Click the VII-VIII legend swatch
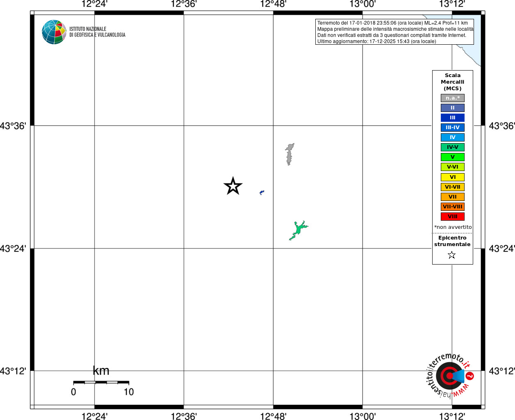 click(453, 207)
